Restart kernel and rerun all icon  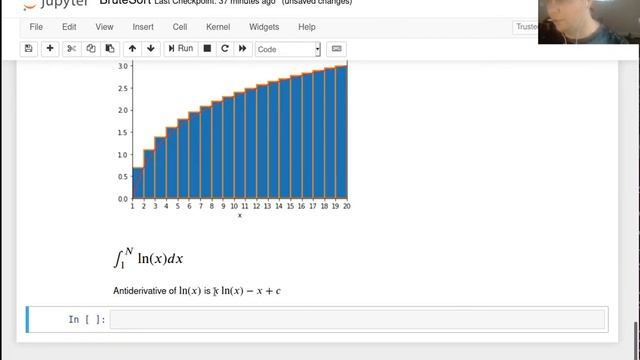pos(242,49)
